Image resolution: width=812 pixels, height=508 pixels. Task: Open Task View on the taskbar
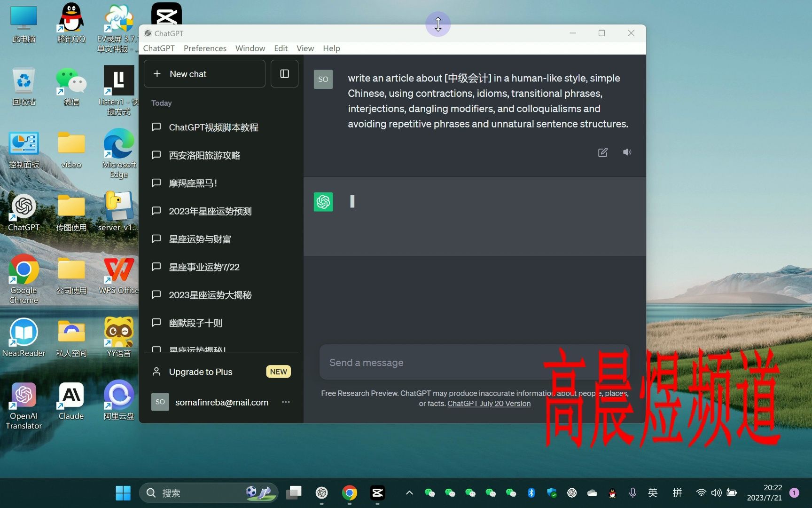(294, 492)
